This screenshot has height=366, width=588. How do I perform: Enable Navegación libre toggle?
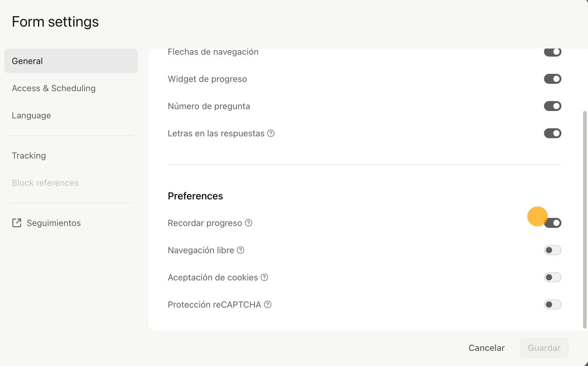[x=552, y=250]
